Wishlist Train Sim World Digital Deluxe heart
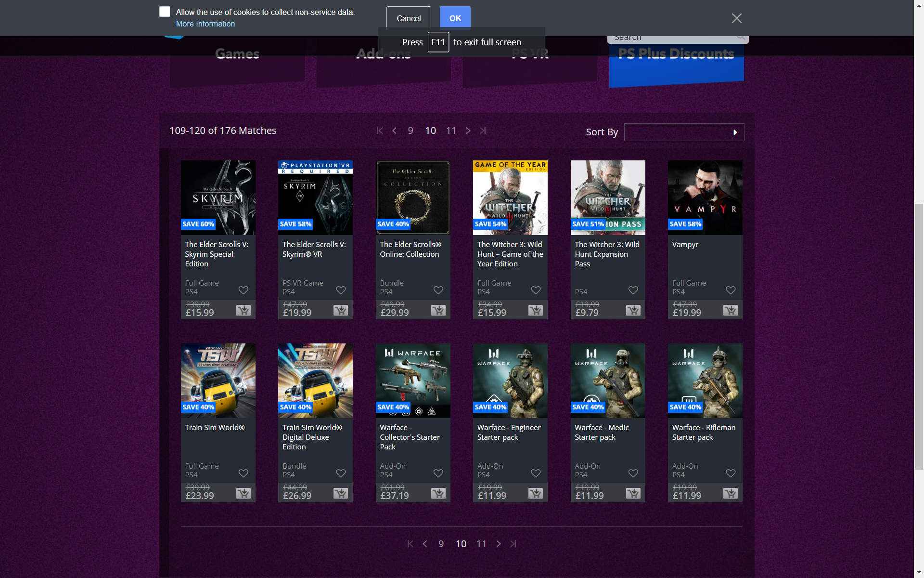Screen dimensions: 924x578 coord(341,473)
